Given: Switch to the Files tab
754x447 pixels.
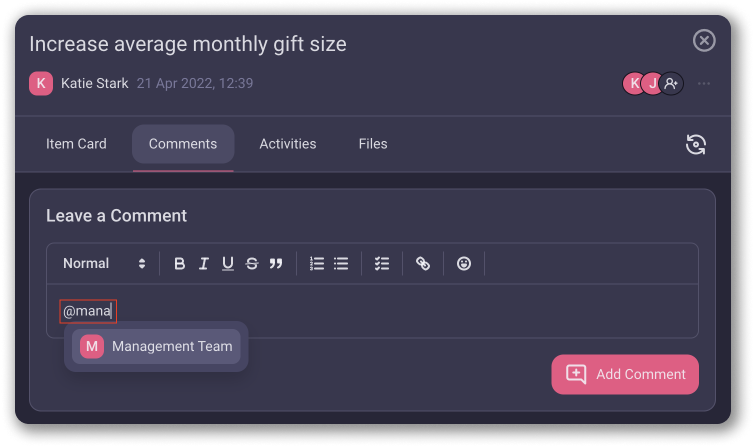Looking at the screenshot, I should point(373,144).
